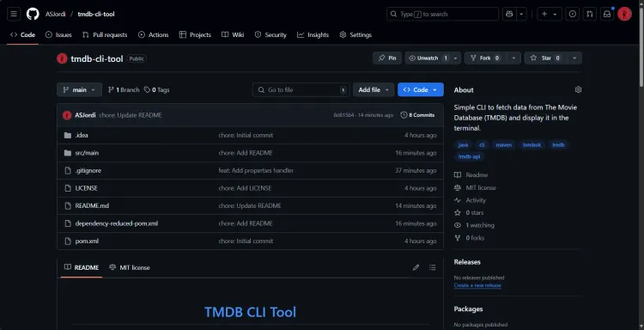Open the notifications inbox
The image size is (644, 330).
(607, 14)
